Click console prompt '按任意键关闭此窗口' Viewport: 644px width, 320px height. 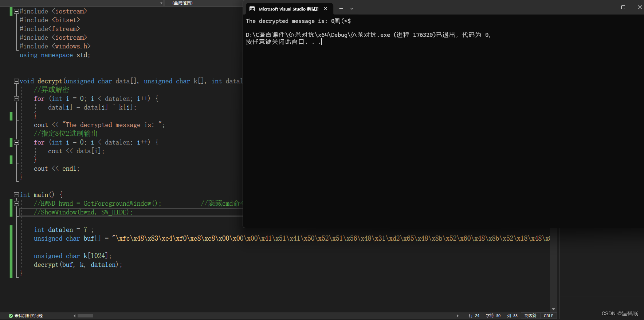(x=275, y=42)
